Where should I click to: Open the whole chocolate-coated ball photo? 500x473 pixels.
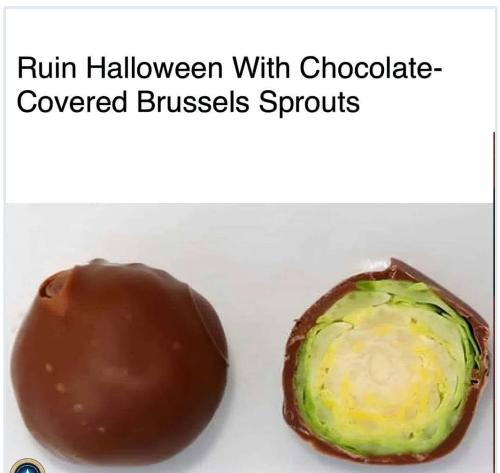(x=119, y=362)
